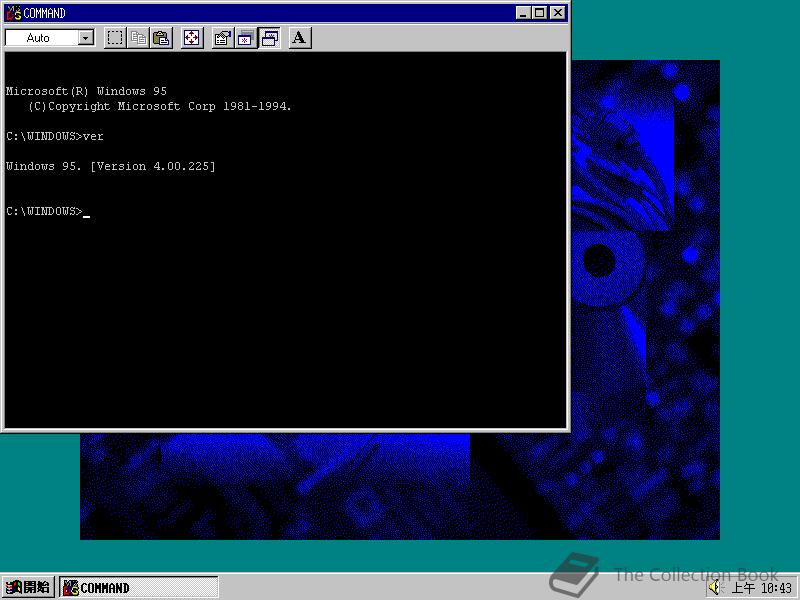Maximize the COMMAND window
800x600 pixels.
click(x=539, y=13)
